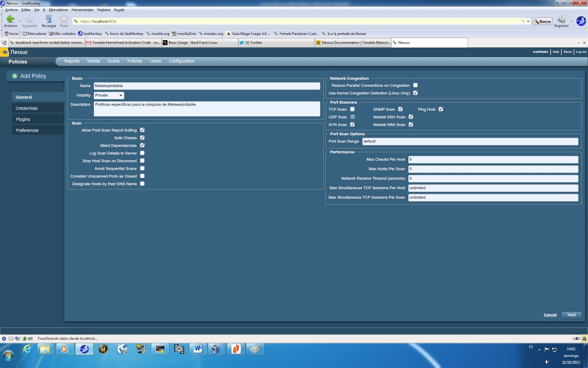Click the Port Scan Range field

tap(470, 141)
